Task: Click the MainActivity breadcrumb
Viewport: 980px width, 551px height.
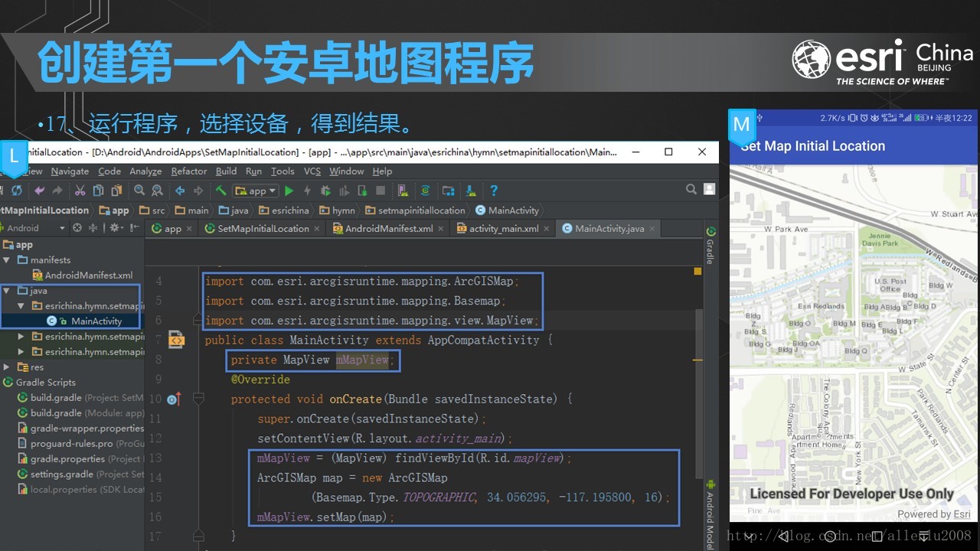Action: click(507, 210)
